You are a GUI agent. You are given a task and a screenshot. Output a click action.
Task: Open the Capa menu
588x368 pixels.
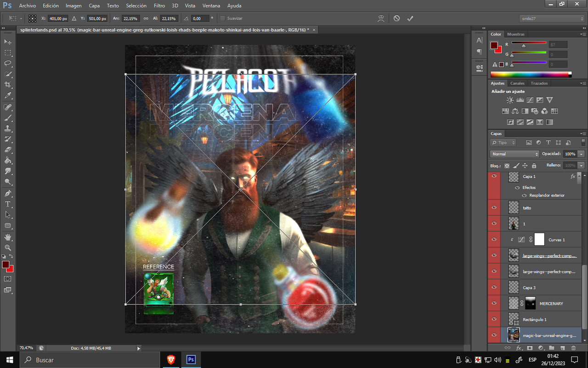94,6
